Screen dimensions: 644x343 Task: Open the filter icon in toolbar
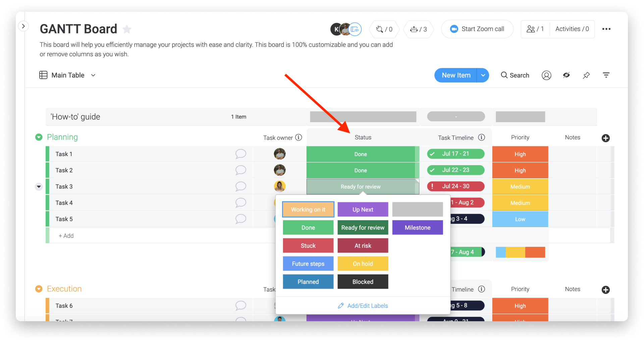coord(606,75)
